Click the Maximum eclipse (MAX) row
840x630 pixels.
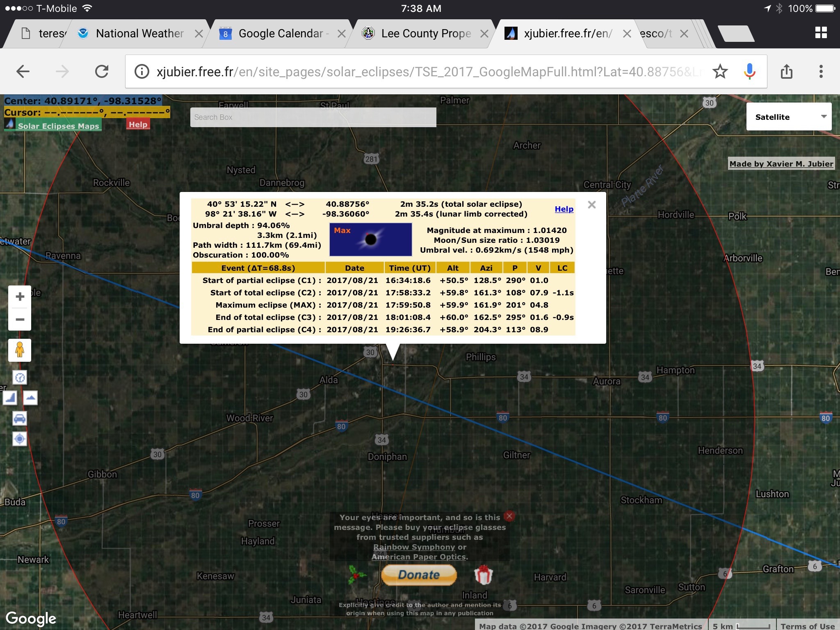coord(383,305)
